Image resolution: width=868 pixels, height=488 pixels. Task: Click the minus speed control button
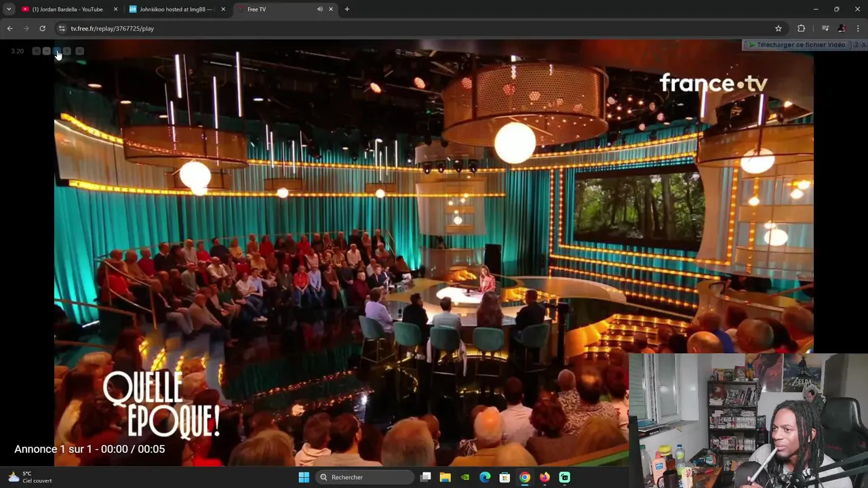[x=47, y=51]
